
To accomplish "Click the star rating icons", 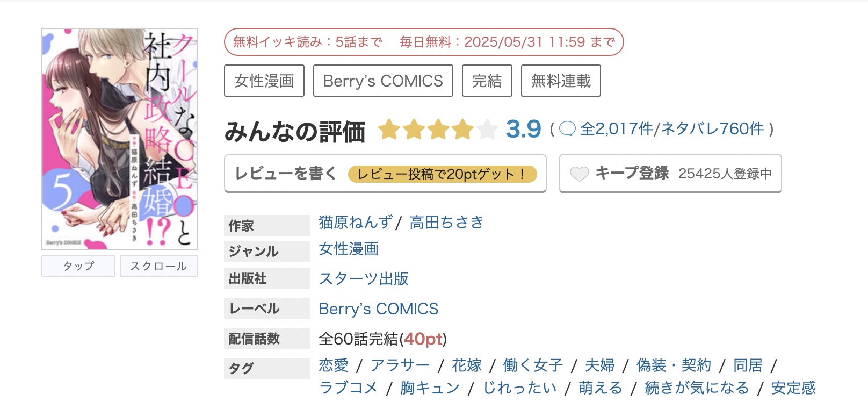I will click(438, 130).
